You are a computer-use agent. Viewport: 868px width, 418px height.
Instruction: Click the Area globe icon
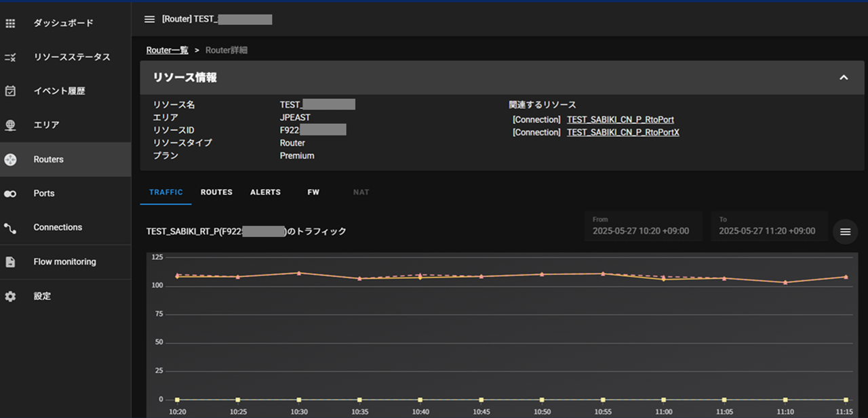pos(10,125)
